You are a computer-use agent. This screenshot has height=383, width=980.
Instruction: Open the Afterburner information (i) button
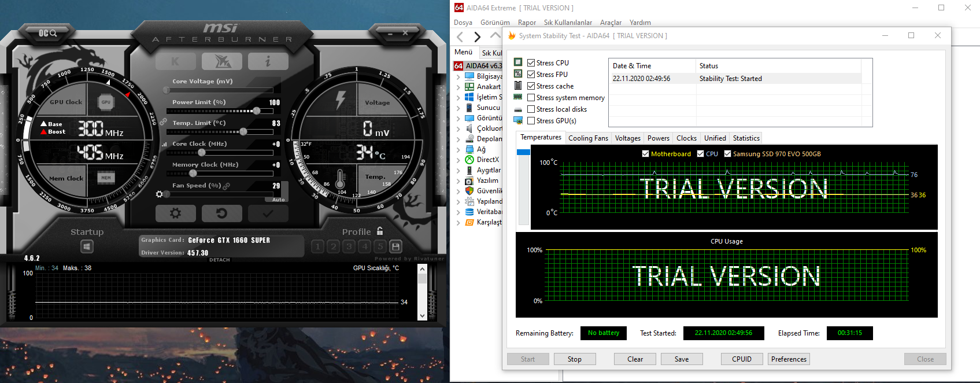[x=268, y=61]
